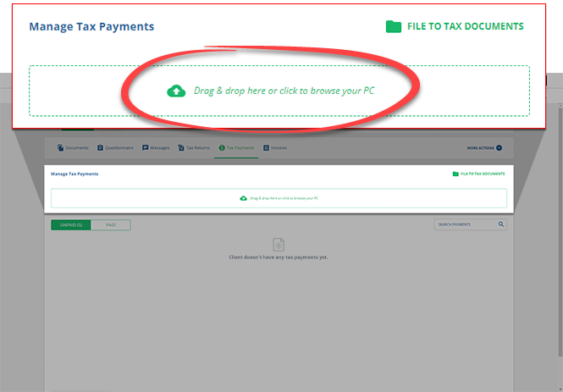Click the cloud upload icon in enlarged callout
Image resolution: width=563 pixels, height=392 pixels.
pos(176,91)
